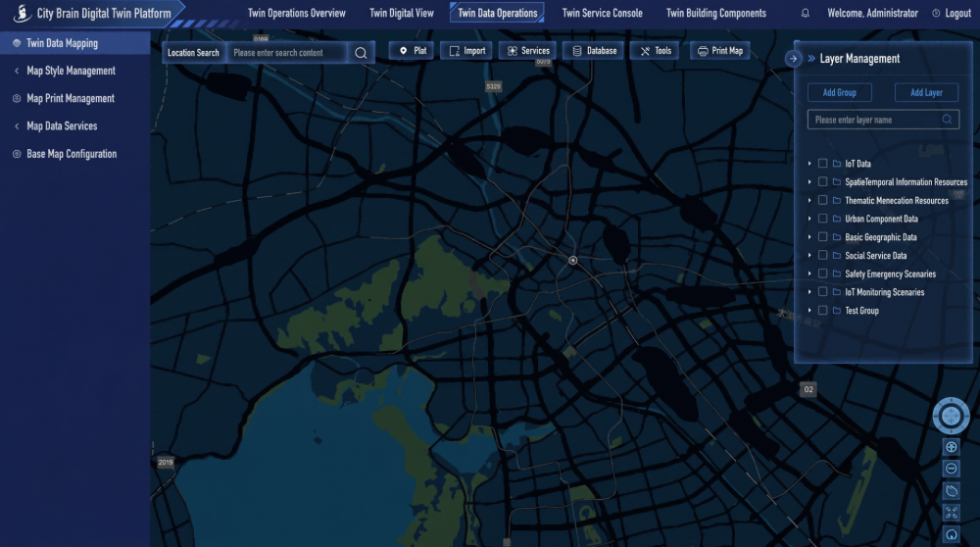
Task: Click the Database button's cylinder icon
Action: pyautogui.click(x=577, y=51)
